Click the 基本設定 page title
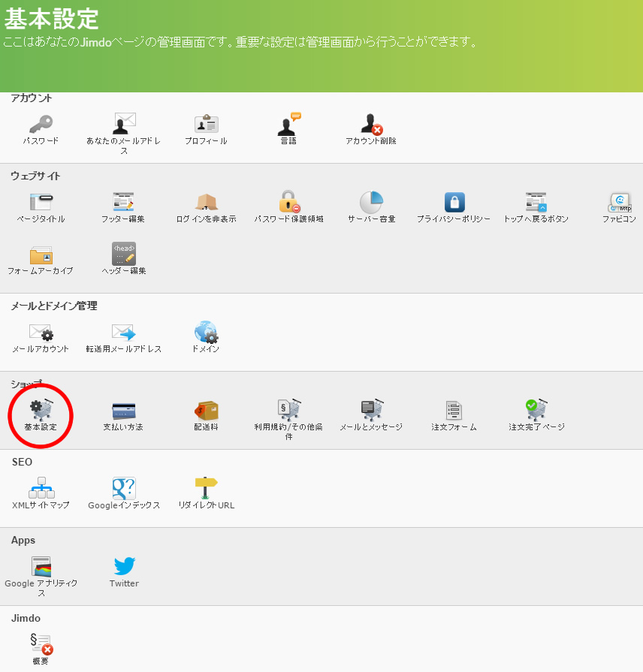Screen dimensions: 643x672 [x=51, y=20]
